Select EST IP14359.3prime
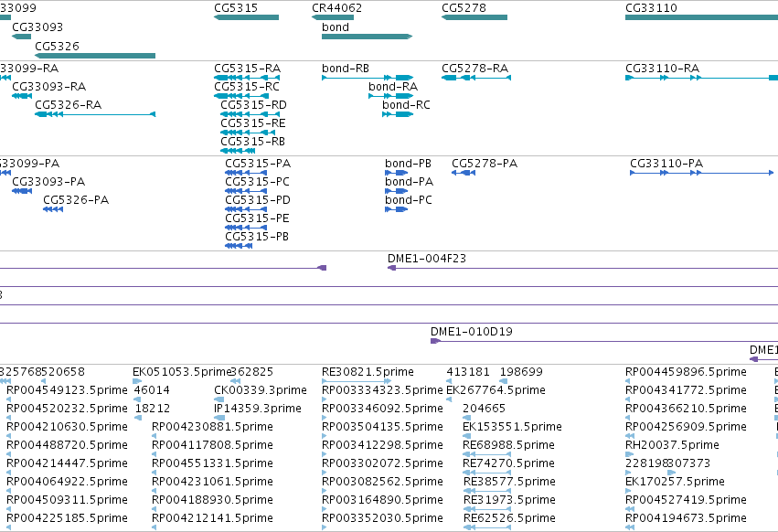778x532 pixels. click(258, 409)
